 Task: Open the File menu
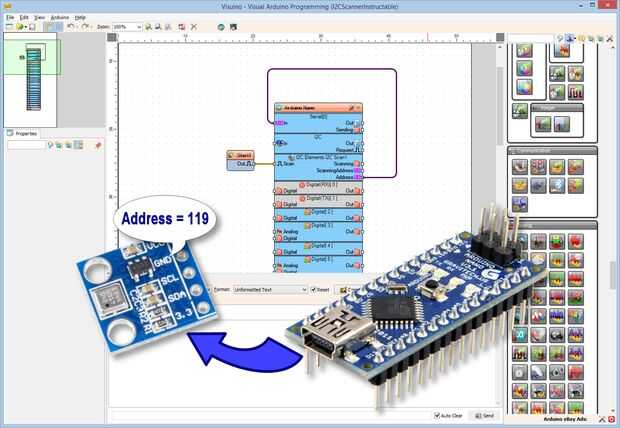(x=10, y=17)
